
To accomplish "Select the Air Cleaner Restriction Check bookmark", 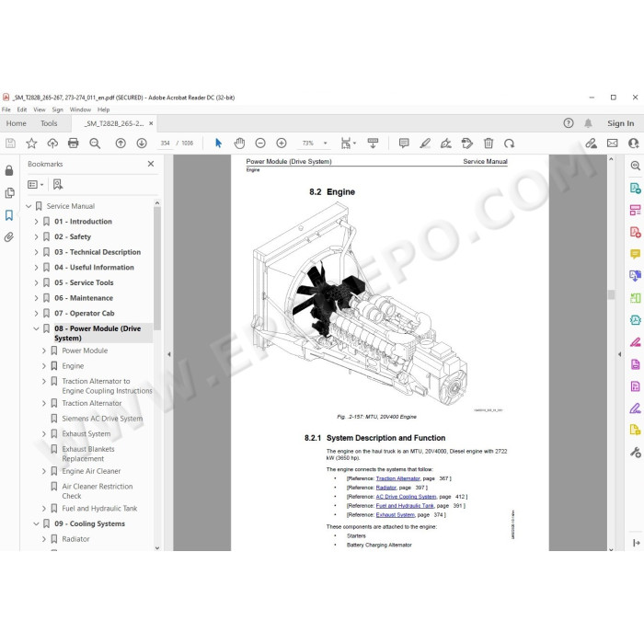I will (98, 491).
